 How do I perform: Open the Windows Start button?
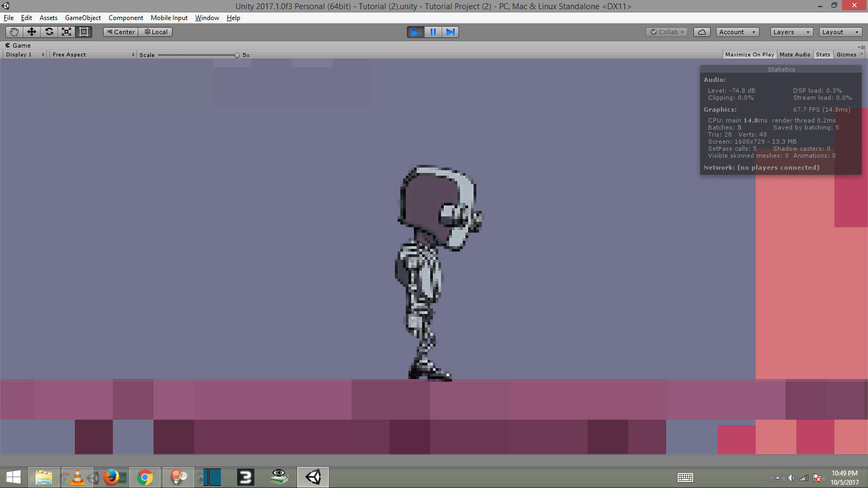pos(14,477)
